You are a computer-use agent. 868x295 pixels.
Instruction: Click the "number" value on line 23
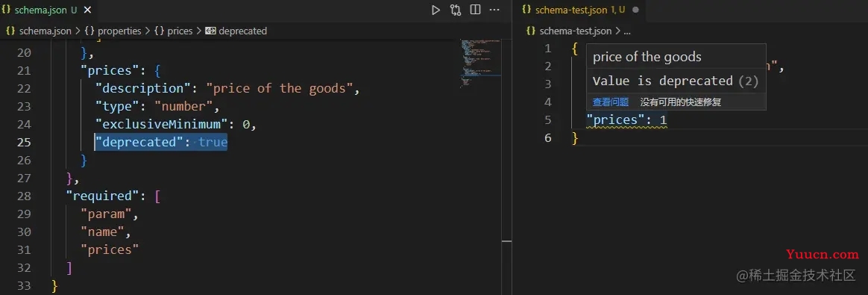[183, 107]
